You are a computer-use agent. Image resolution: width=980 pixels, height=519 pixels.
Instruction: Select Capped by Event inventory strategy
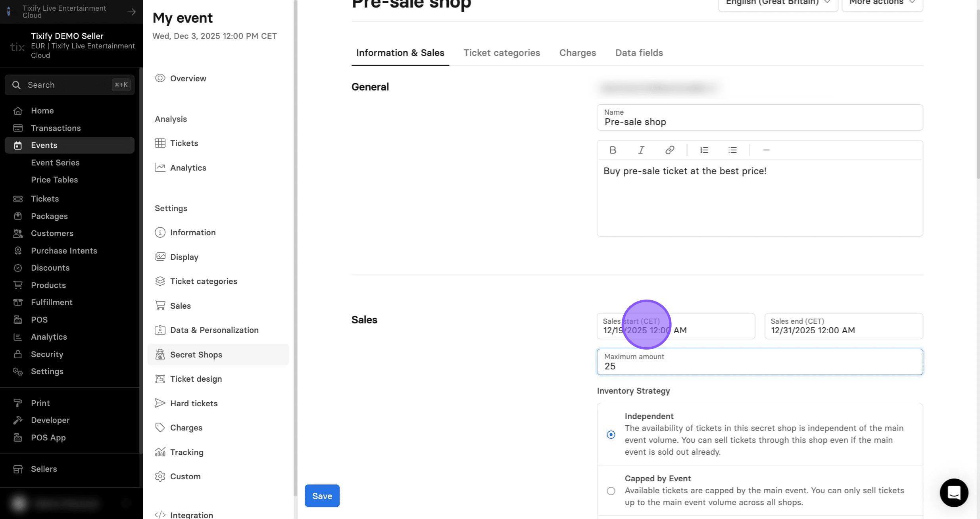611,491
